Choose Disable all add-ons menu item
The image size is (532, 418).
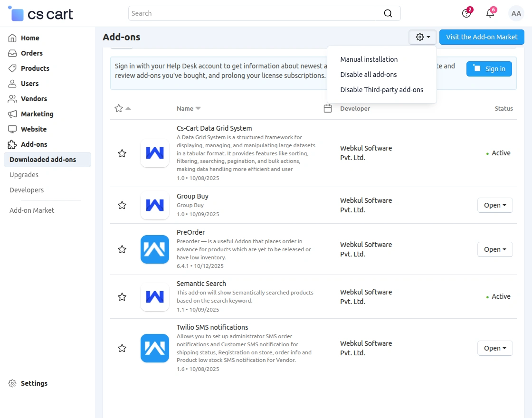[x=369, y=74]
